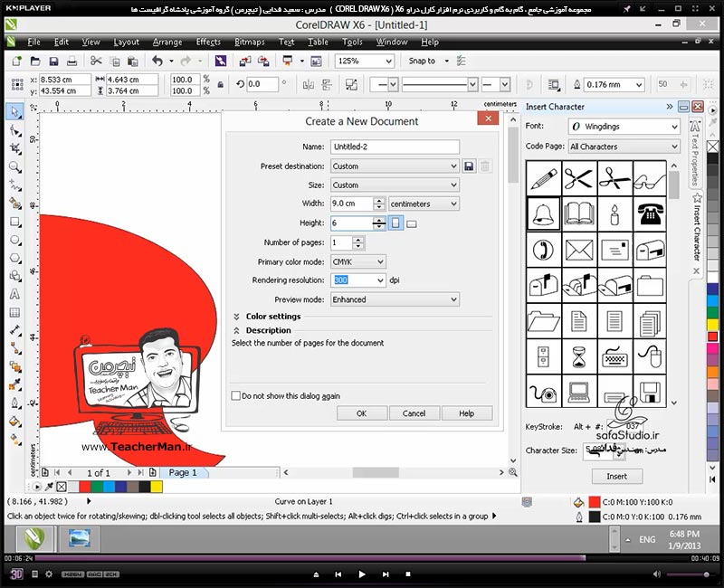724x588 pixels.
Task: Pick the telephone Wingdings character
Action: point(650,214)
